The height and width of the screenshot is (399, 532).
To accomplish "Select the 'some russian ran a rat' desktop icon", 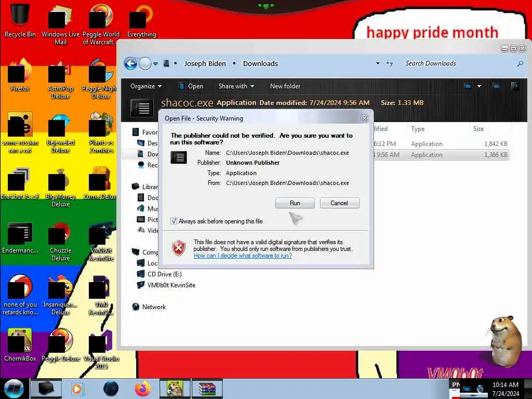I will [x=20, y=133].
